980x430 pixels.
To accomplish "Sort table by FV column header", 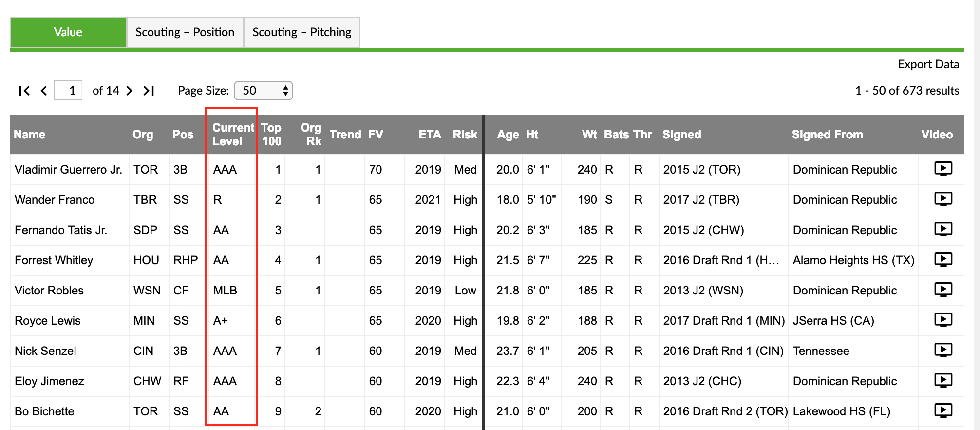I will point(376,135).
